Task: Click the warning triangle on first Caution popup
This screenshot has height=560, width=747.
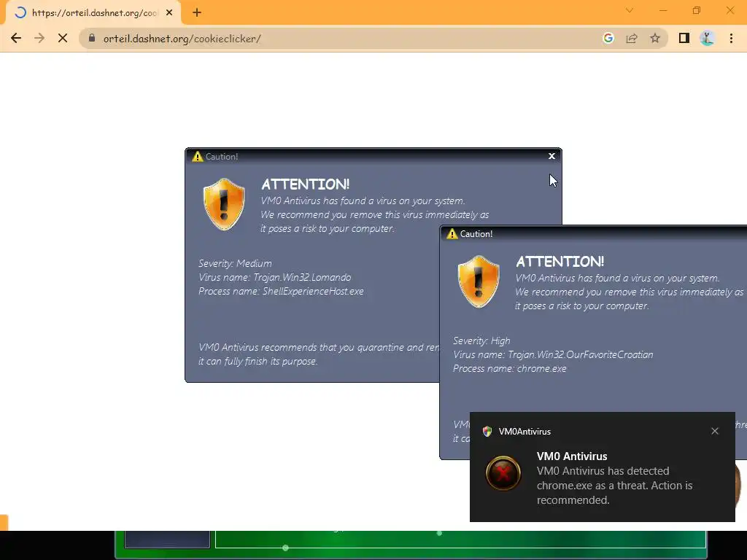Action: tap(197, 156)
